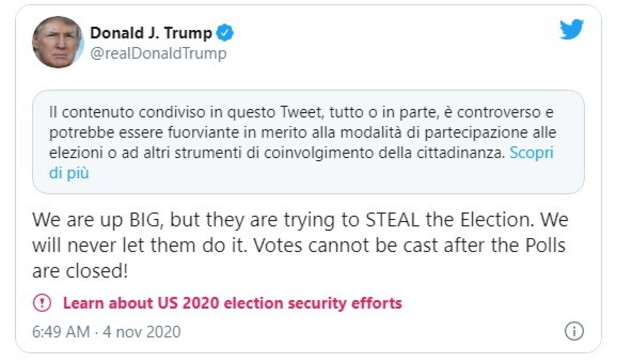632x362 pixels.
Task: Click the word STEAL in the tweet
Action: (x=393, y=220)
